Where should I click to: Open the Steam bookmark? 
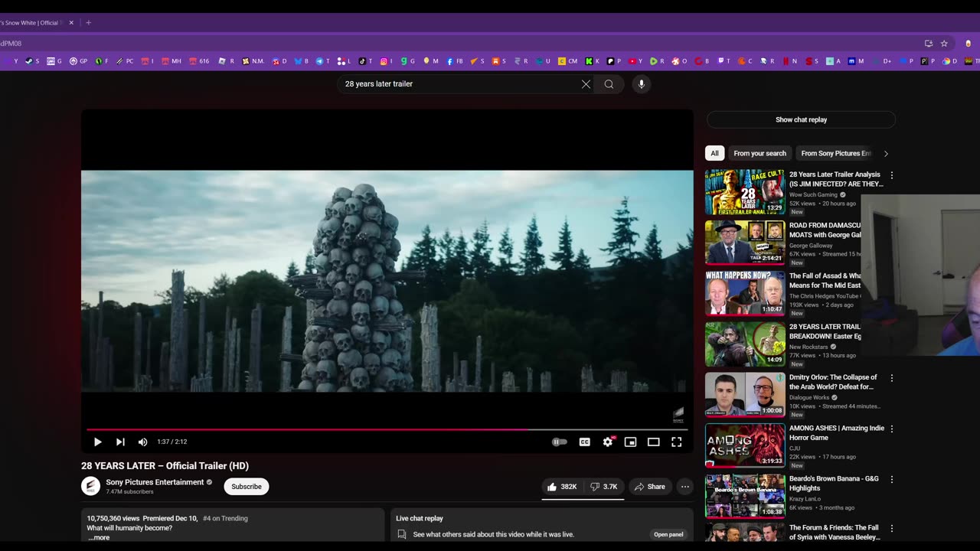(31, 61)
